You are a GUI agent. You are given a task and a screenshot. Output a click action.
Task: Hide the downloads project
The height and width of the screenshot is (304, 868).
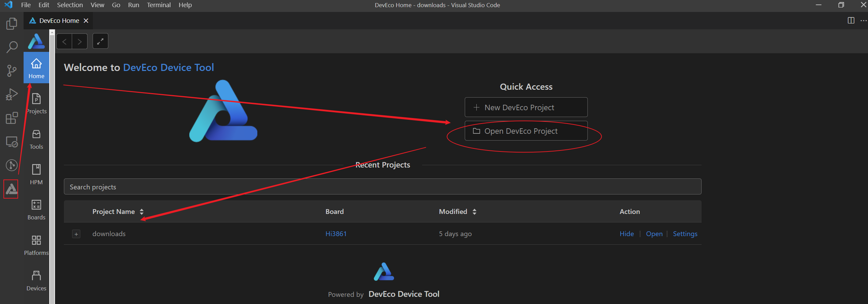(627, 234)
